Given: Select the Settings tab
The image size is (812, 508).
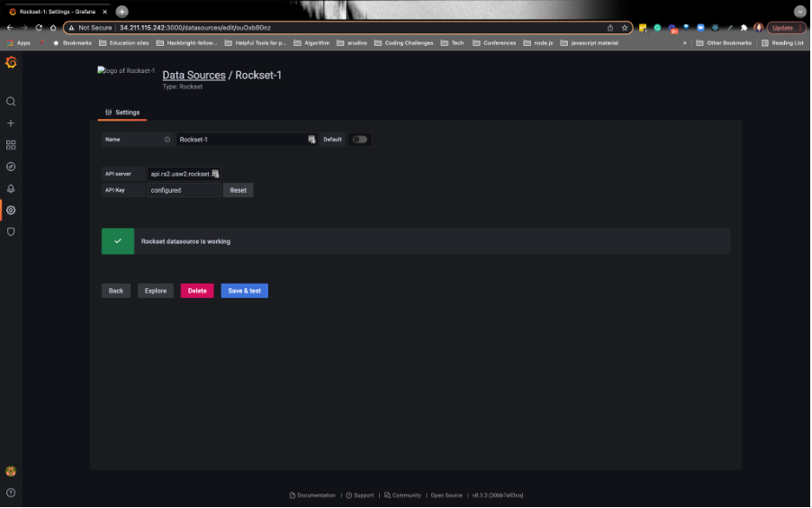Looking at the screenshot, I should tap(122, 113).
